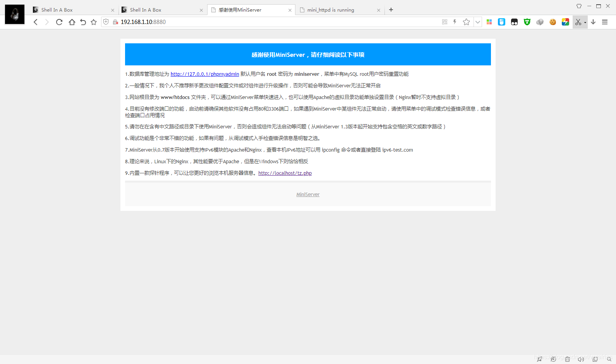Click the scissors screenshot tool icon
The image size is (616, 364).
tap(578, 22)
